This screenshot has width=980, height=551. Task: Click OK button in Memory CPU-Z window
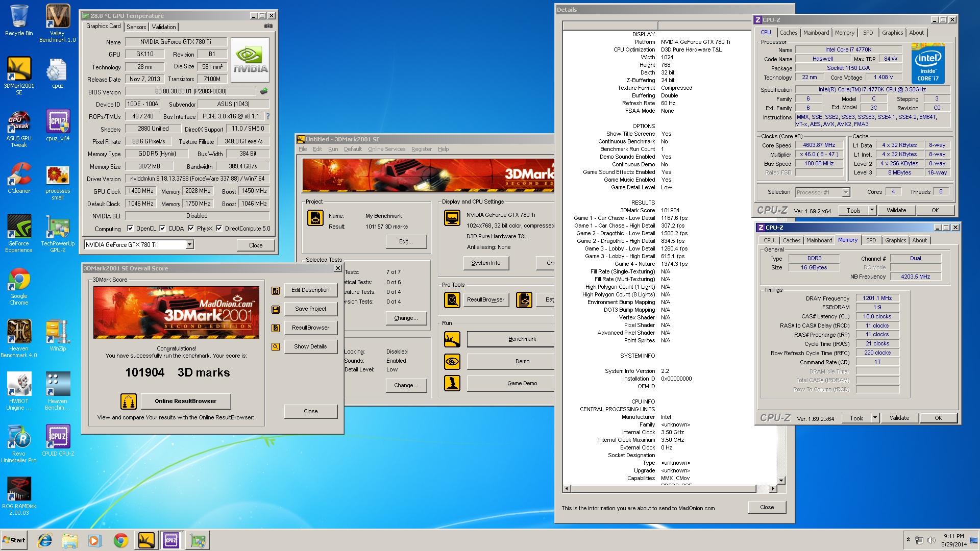938,418
